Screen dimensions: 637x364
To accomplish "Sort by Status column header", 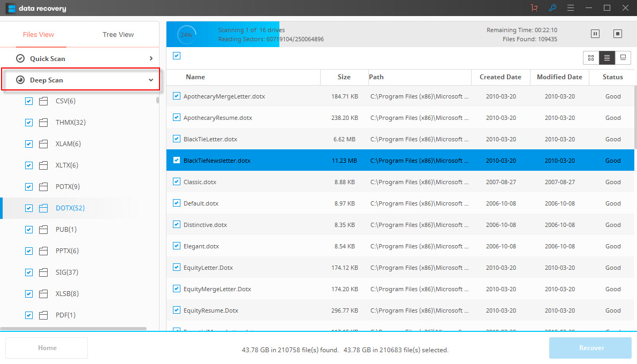I will 612,77.
